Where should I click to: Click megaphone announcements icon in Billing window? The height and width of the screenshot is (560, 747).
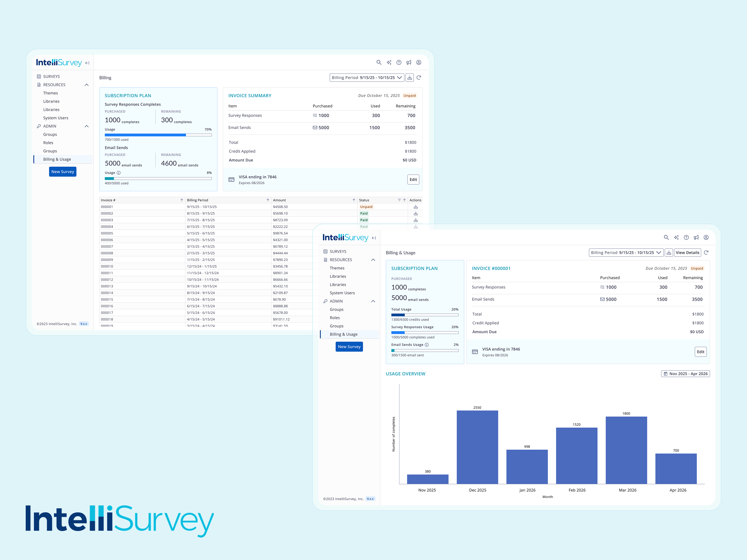coord(409,63)
